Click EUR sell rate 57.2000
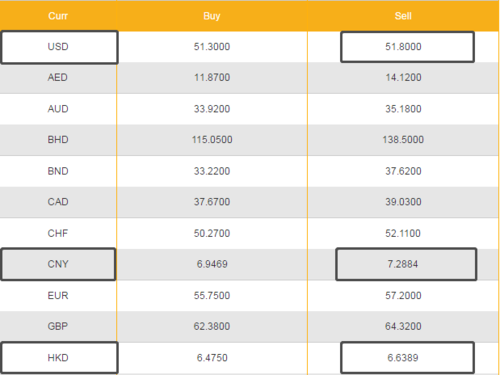 pos(403,296)
